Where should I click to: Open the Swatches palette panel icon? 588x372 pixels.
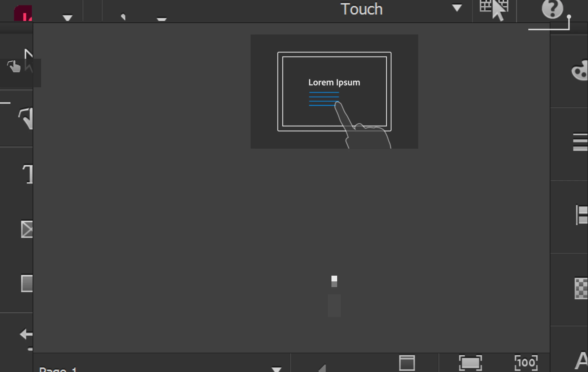pos(580,71)
